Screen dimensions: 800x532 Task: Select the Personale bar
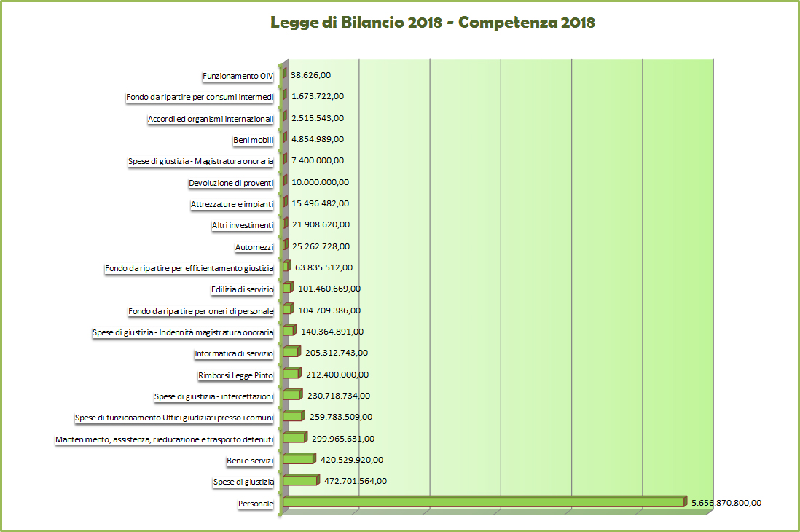click(481, 503)
